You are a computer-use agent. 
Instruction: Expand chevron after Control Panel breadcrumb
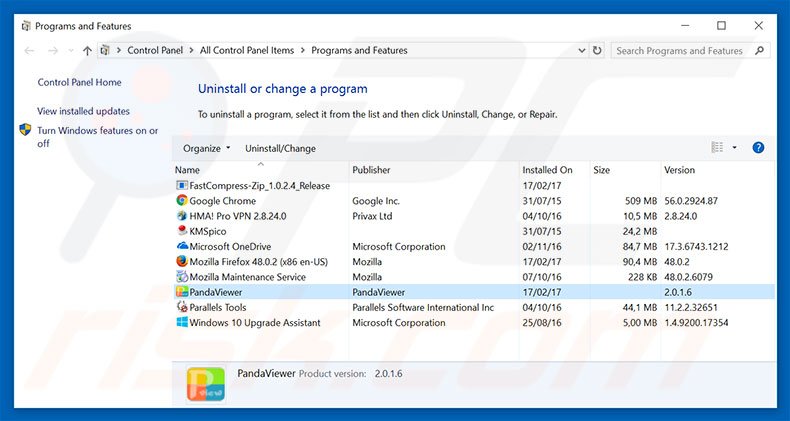pyautogui.click(x=192, y=50)
